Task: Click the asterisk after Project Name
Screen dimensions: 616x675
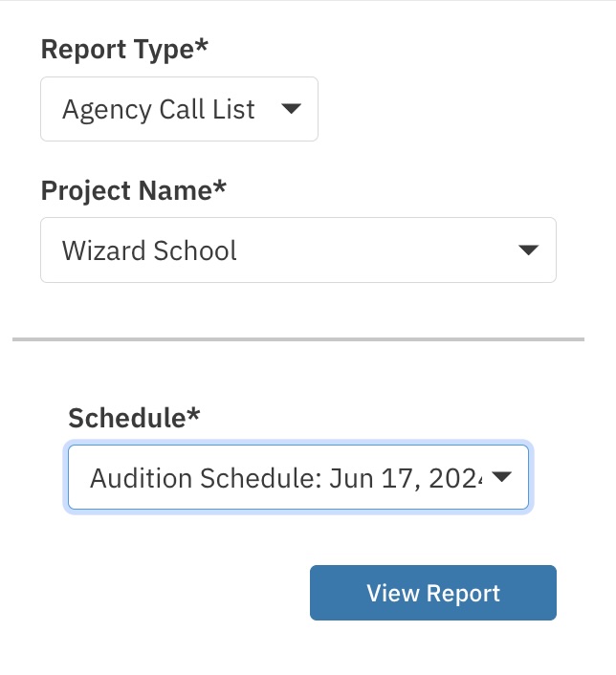Action: click(x=220, y=188)
